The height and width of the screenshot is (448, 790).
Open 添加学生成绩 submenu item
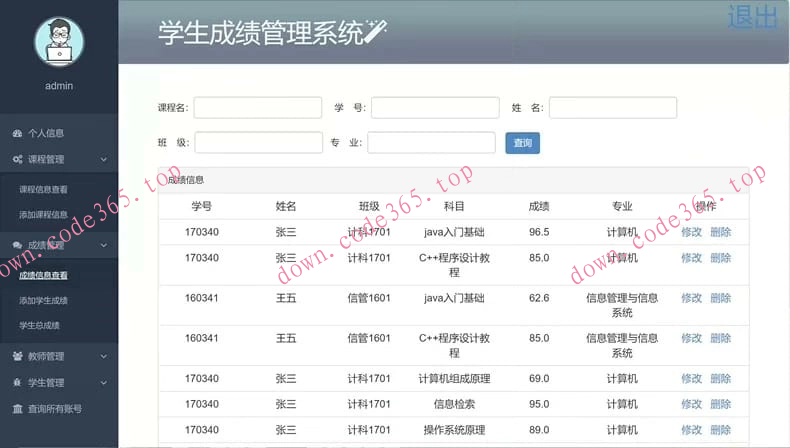43,300
